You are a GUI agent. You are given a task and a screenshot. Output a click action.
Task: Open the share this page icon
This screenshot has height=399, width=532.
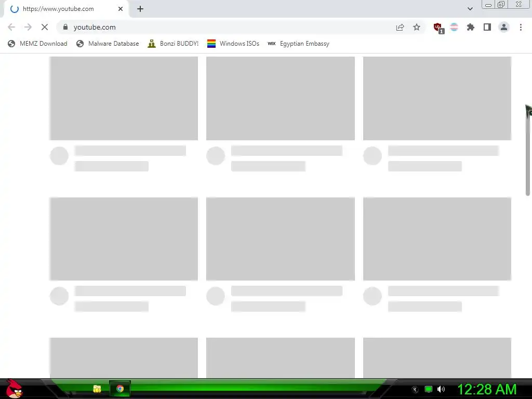tap(400, 27)
